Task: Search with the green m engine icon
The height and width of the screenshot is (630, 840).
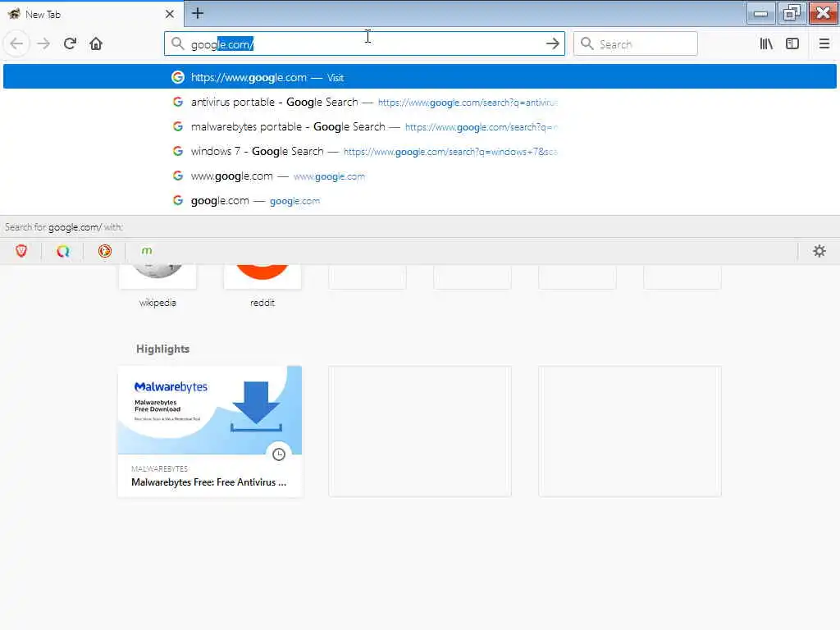Action: point(146,250)
